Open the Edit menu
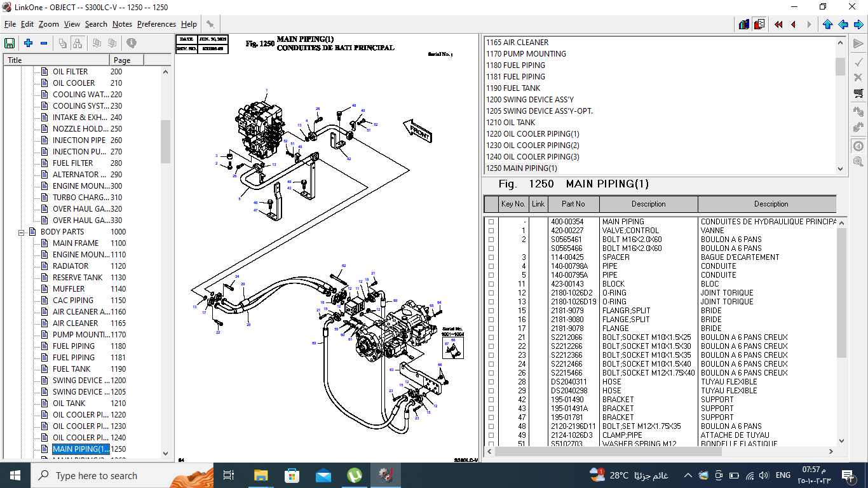Screen dimensions: 868x488 click(x=27, y=24)
